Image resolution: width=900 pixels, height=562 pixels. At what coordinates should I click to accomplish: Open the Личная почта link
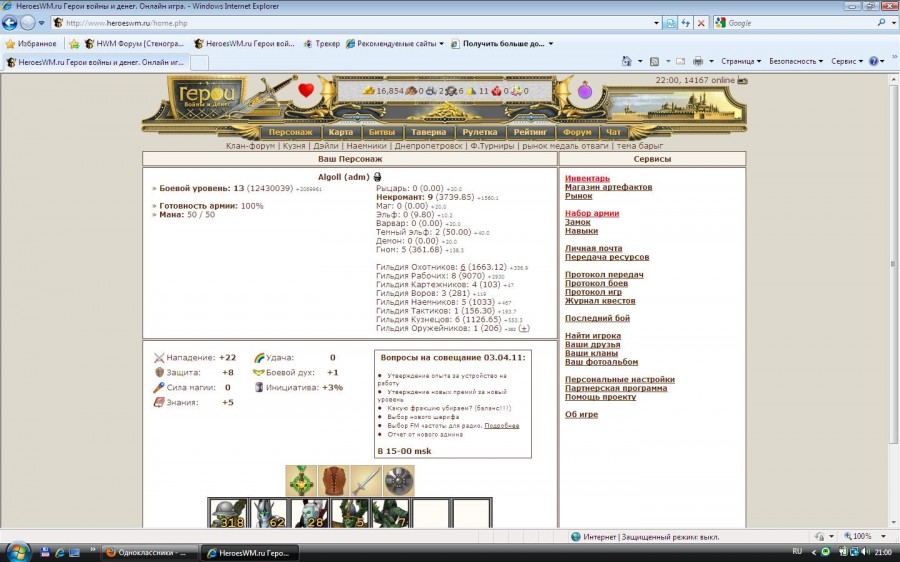point(593,249)
